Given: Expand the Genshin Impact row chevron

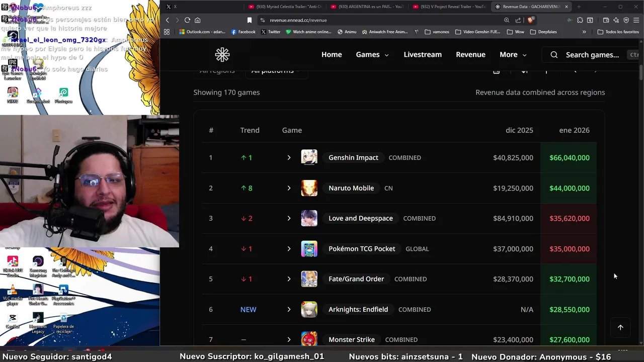Looking at the screenshot, I should point(289,158).
